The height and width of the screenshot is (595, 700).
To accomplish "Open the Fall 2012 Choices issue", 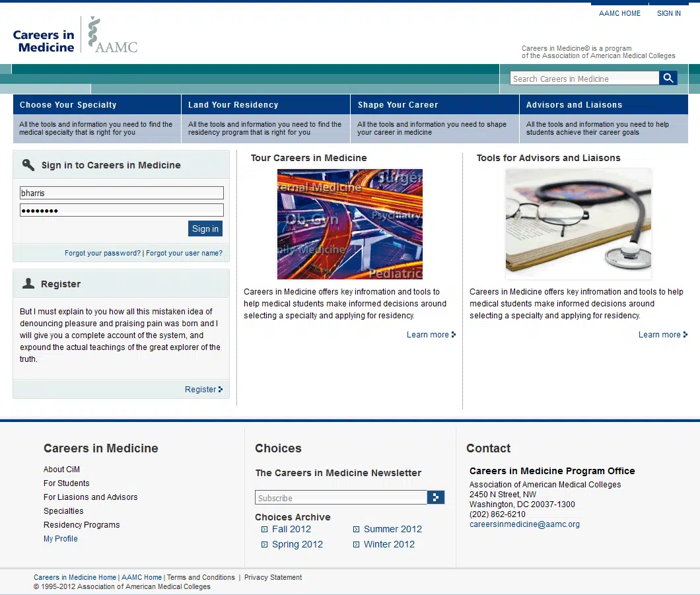I will click(291, 530).
